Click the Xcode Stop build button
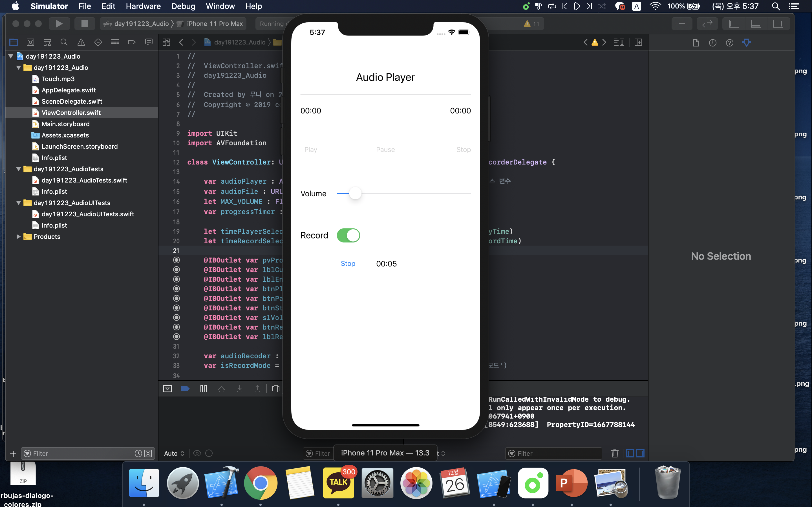The height and width of the screenshot is (507, 812). click(x=85, y=23)
